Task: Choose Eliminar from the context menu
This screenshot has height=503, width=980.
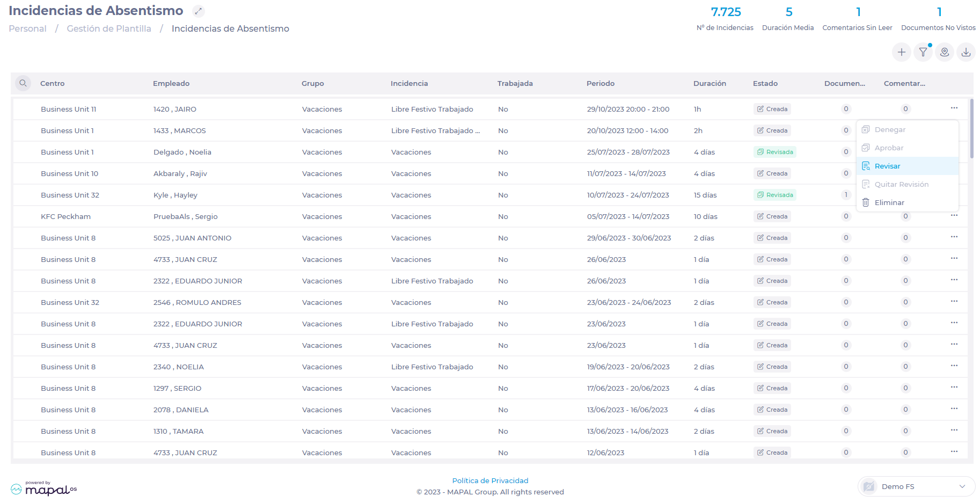Action: [908, 202]
